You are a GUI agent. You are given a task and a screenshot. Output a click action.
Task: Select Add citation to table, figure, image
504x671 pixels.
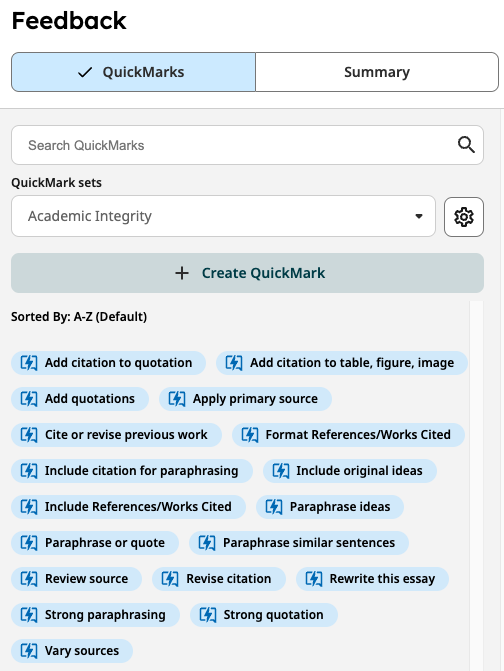[x=342, y=363]
